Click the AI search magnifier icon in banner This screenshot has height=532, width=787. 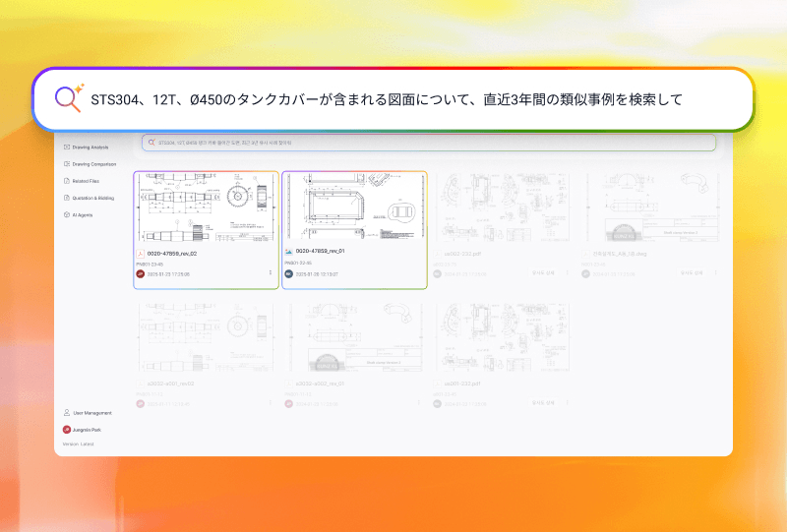68,98
